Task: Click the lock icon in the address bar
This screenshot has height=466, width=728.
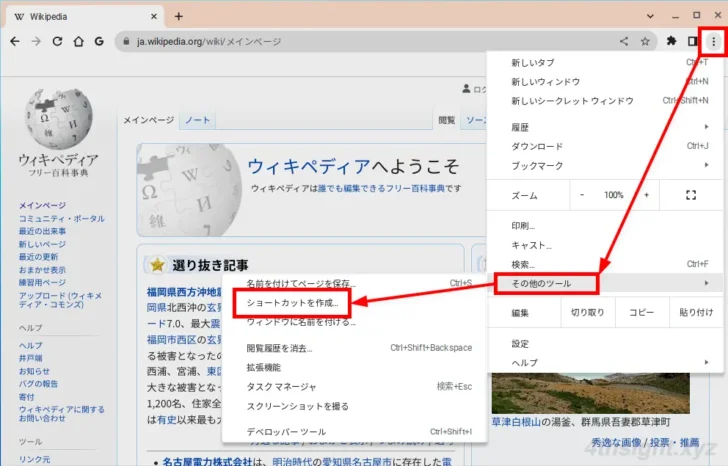Action: tap(126, 41)
